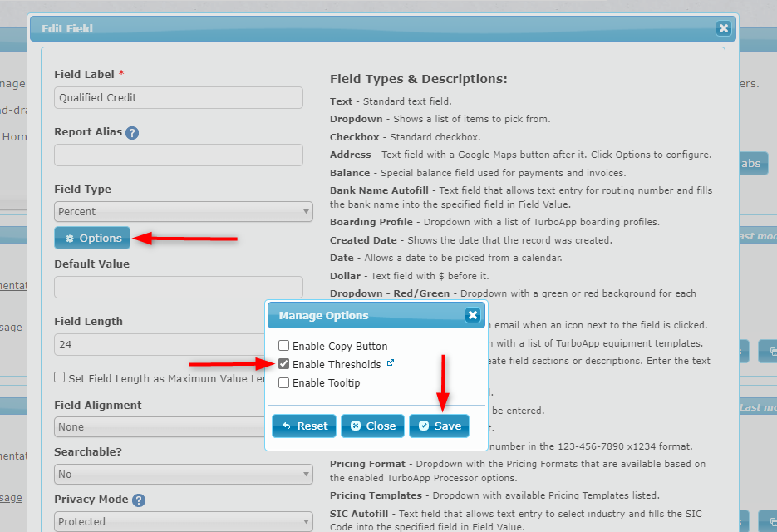
Task: Click the Close button in Manage Options
Action: pos(372,426)
